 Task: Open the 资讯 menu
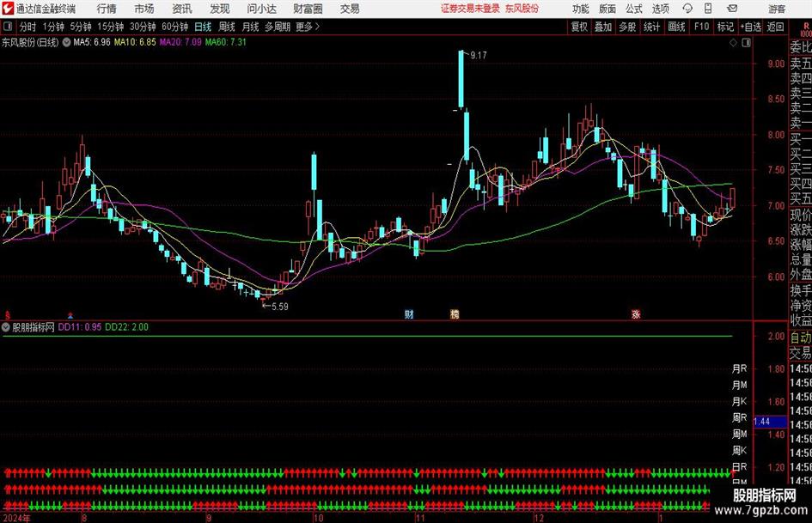point(182,9)
